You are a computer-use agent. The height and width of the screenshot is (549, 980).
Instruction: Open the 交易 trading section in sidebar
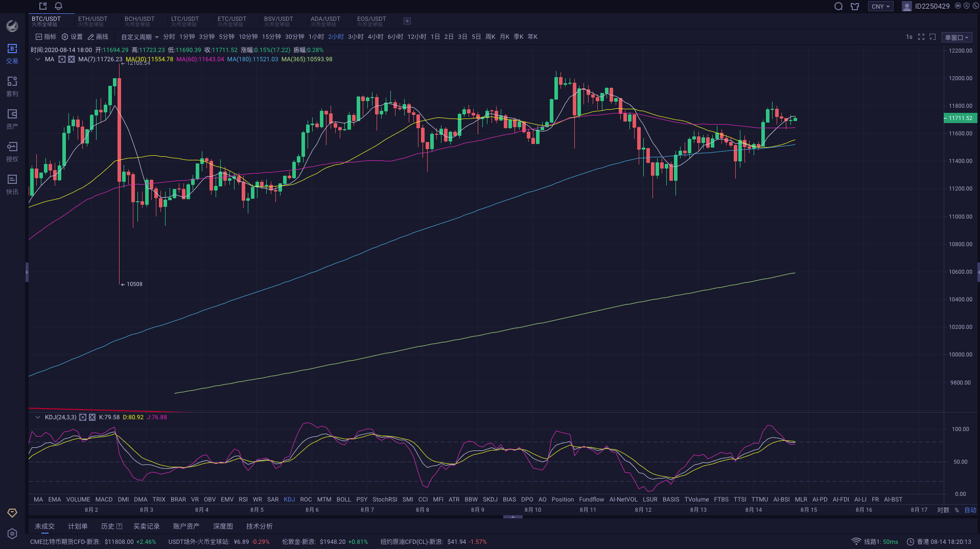coord(12,53)
